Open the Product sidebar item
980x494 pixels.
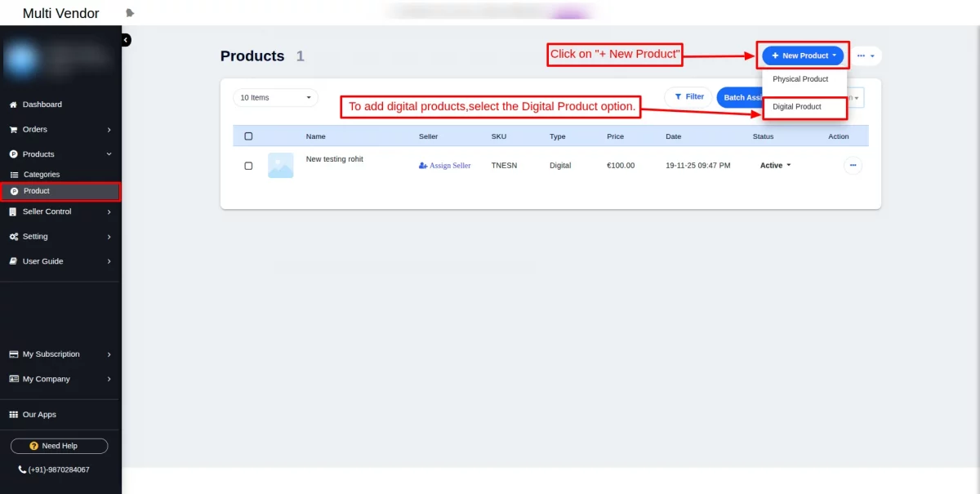pos(60,191)
